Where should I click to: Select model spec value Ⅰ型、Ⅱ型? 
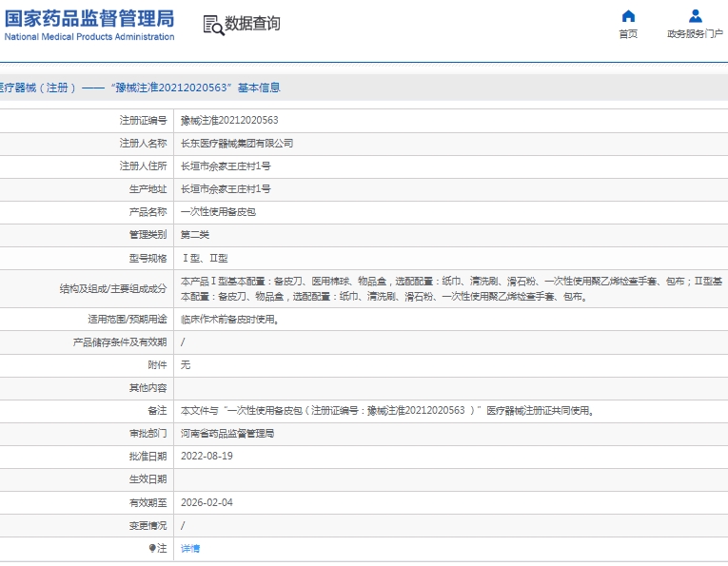205,259
